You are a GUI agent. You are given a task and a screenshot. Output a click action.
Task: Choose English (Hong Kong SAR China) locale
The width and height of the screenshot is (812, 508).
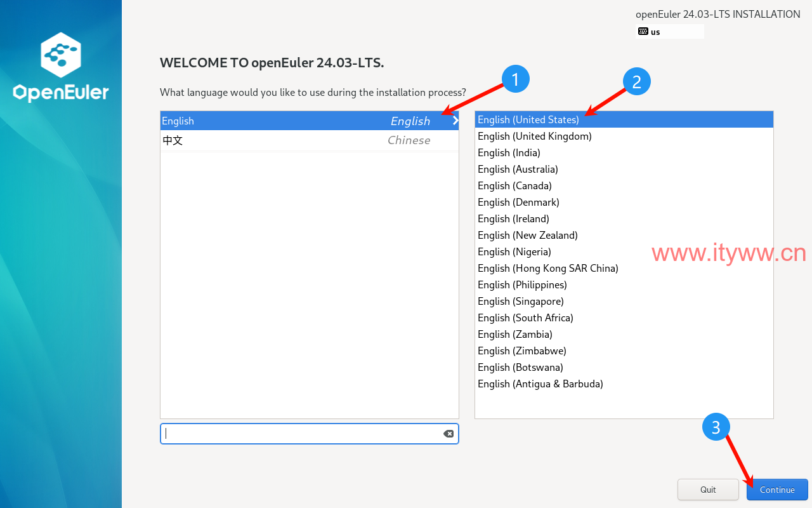624,268
